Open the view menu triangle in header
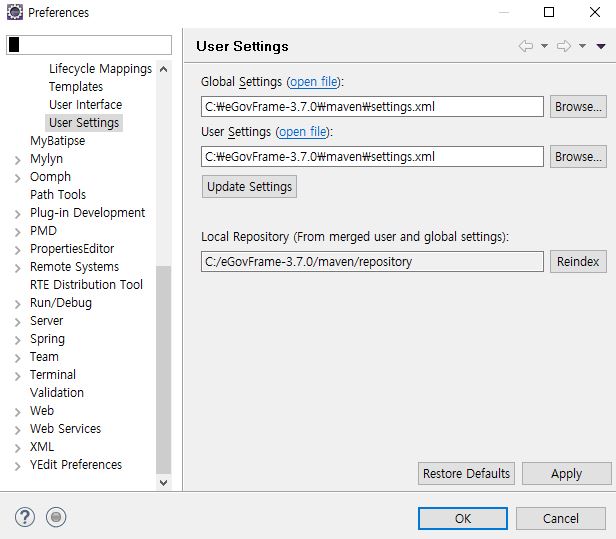The height and width of the screenshot is (539, 616). 601,46
